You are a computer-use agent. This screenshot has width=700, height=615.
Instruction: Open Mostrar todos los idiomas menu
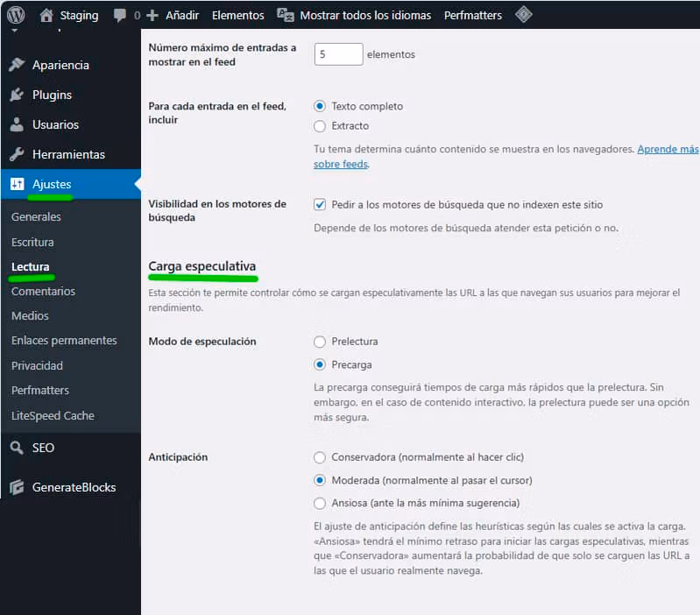[365, 15]
